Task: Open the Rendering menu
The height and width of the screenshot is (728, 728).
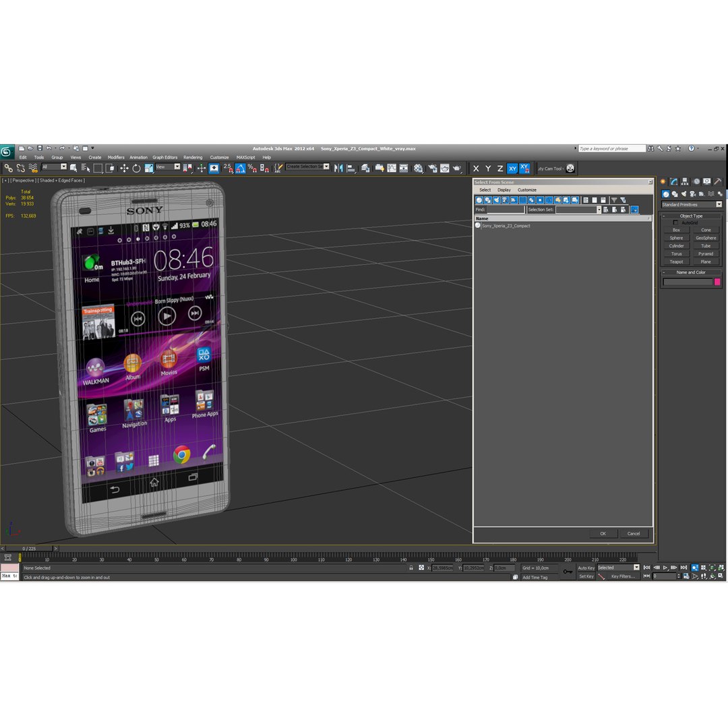Action: pos(193,157)
